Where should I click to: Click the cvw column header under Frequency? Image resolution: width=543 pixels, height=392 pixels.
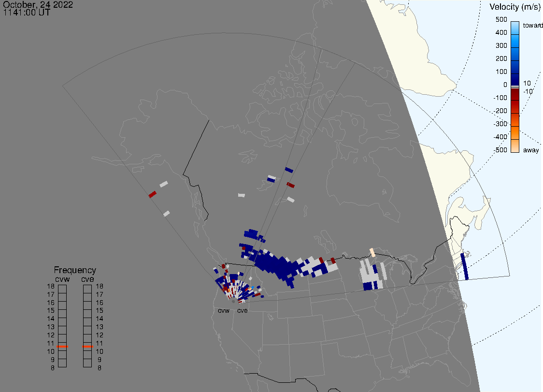[x=62, y=279]
